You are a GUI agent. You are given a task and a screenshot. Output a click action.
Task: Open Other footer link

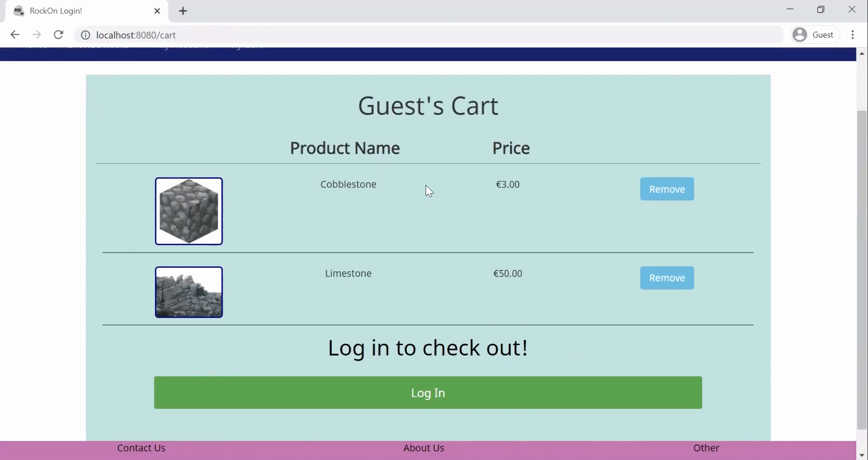(x=706, y=448)
